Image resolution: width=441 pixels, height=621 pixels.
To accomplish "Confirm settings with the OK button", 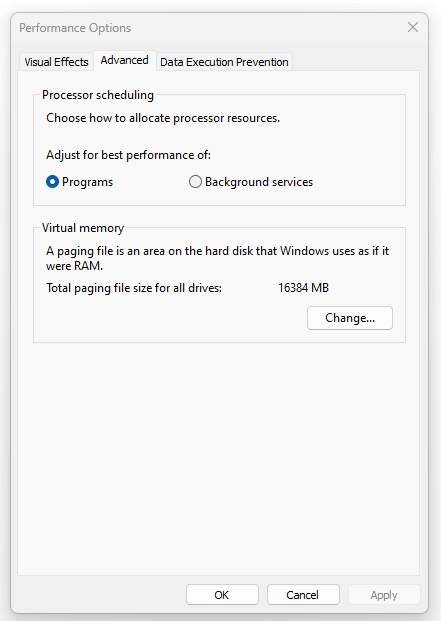I will [x=222, y=594].
